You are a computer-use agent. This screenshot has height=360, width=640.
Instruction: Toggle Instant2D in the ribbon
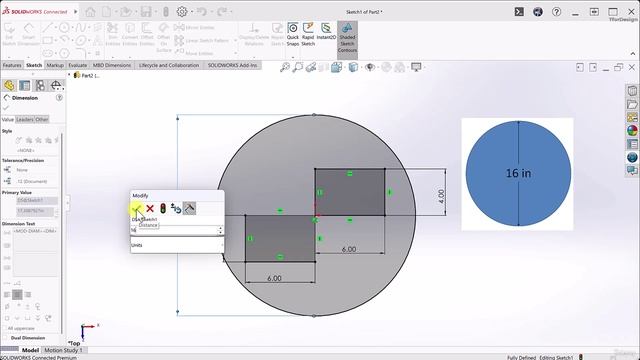326,31
